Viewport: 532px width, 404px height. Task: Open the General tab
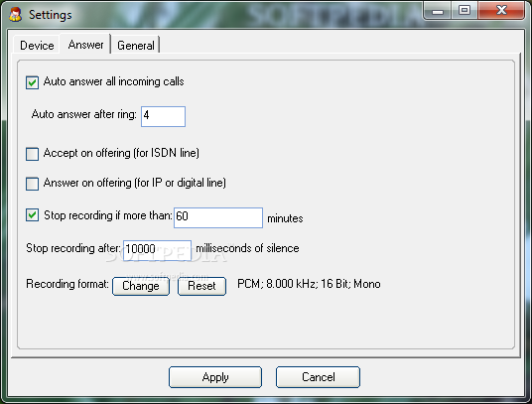136,45
